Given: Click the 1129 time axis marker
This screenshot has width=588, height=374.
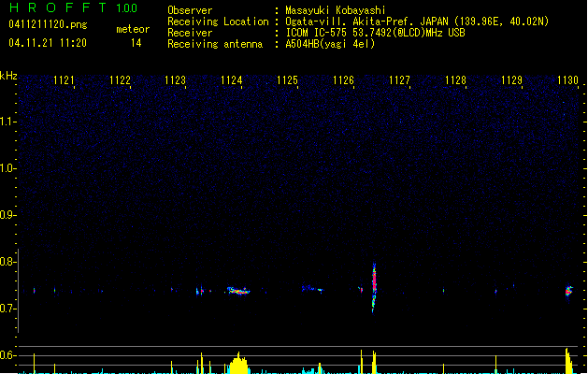Looking at the screenshot, I should tap(511, 80).
